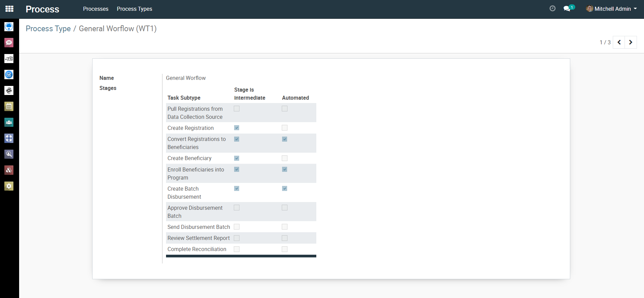
Task: Toggle Automated checkbox for Create Registration
Action: [x=284, y=128]
